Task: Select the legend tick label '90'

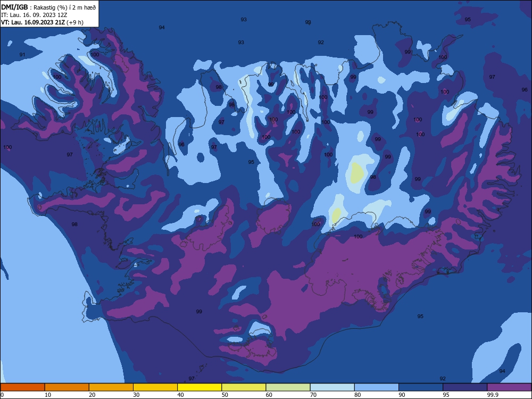Action: click(402, 395)
